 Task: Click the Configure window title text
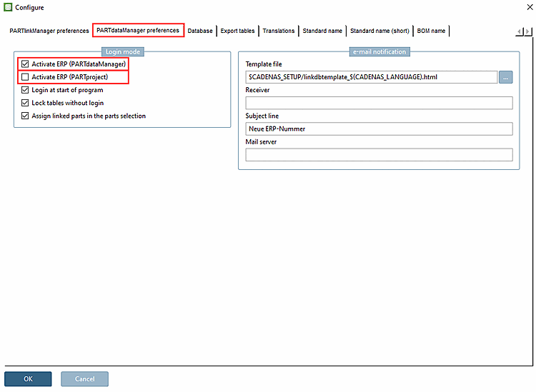click(x=29, y=8)
